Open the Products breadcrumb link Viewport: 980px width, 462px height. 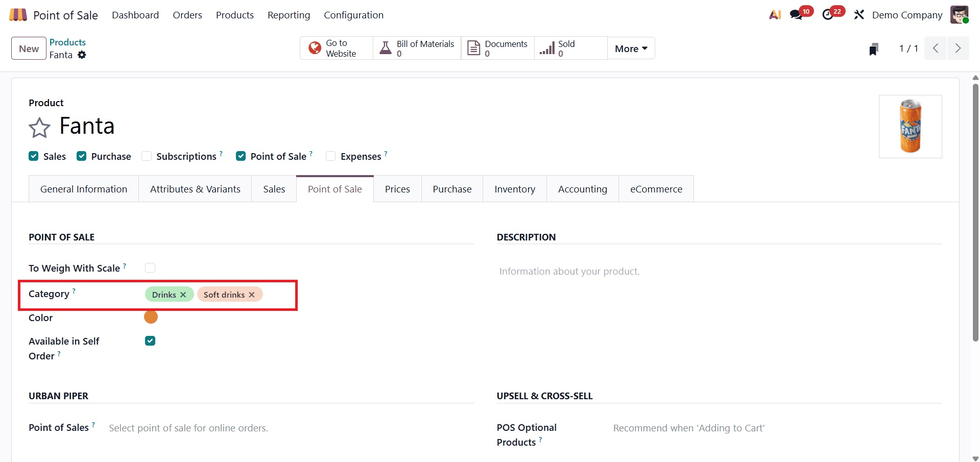pos(67,42)
